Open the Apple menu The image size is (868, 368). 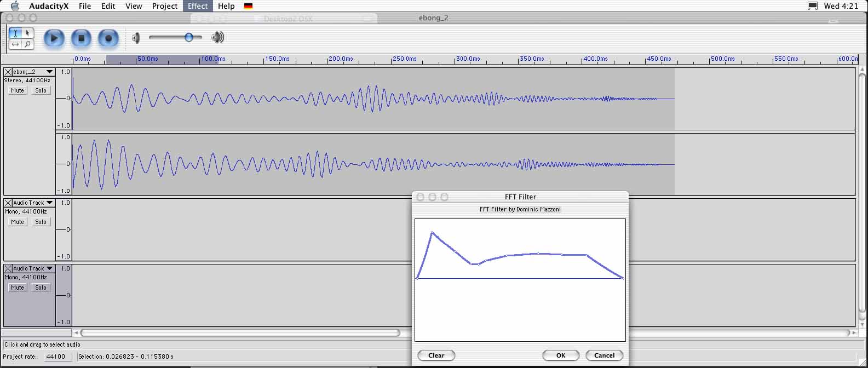[15, 6]
